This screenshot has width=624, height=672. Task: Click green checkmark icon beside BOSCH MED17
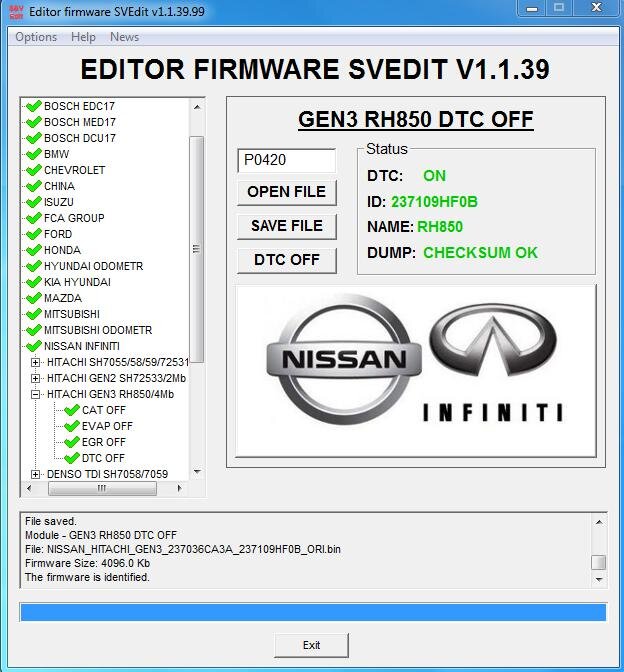[x=33, y=122]
